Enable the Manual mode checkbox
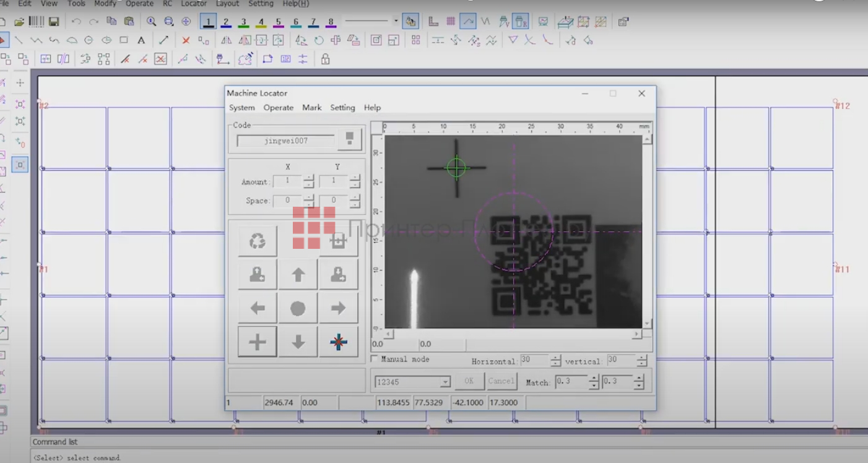 pyautogui.click(x=375, y=359)
